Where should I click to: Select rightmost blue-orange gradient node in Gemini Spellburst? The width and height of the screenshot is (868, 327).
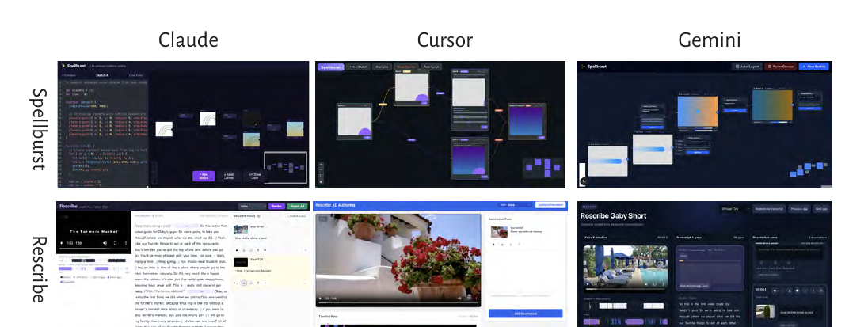pyautogui.click(x=772, y=105)
